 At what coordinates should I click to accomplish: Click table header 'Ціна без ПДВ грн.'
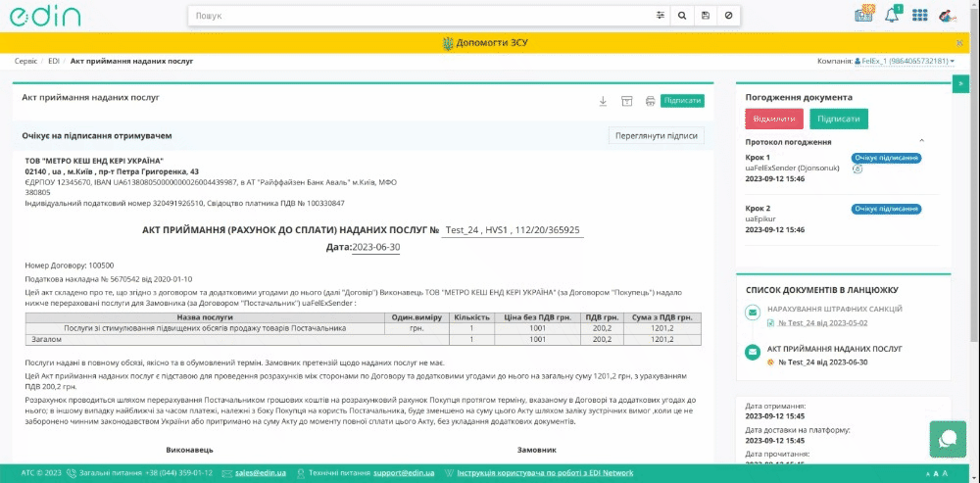[537, 317]
